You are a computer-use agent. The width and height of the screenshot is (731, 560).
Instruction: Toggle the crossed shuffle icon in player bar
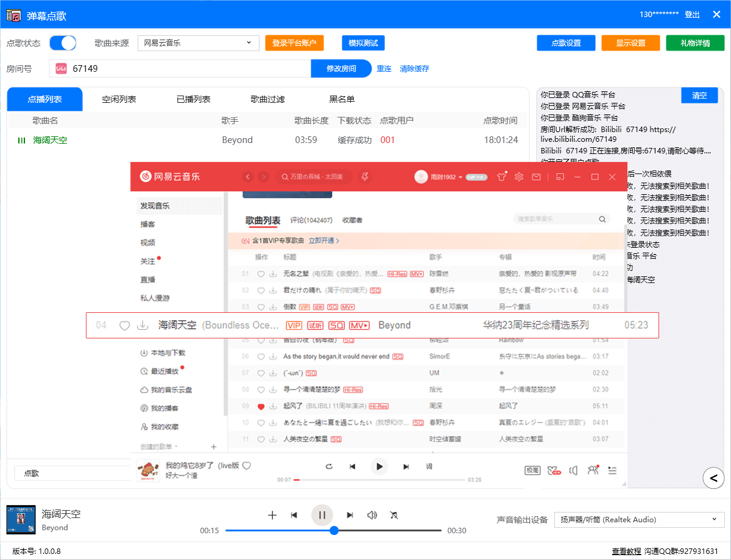394,515
